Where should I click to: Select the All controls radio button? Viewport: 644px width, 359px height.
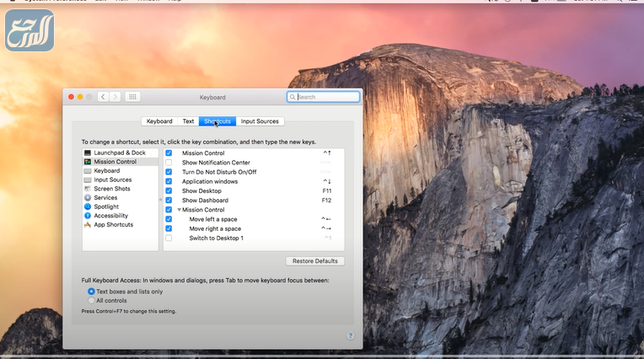coord(91,300)
